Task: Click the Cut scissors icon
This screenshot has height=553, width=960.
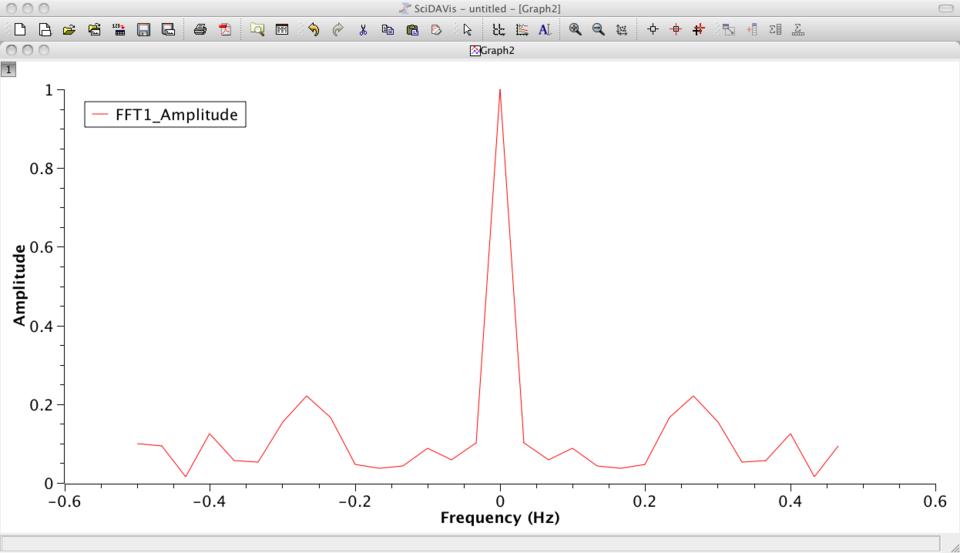Action: tap(363, 30)
